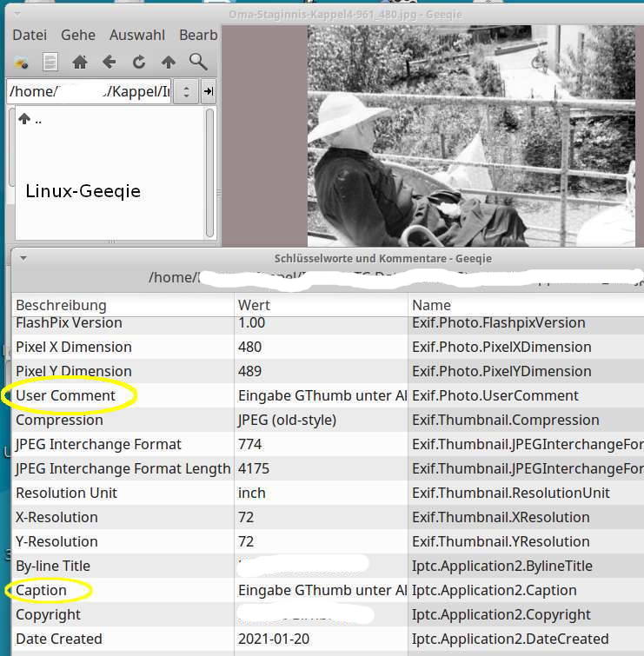Image resolution: width=644 pixels, height=656 pixels.
Task: Click the thumbnails view icon in toolbar
Action: (21, 63)
